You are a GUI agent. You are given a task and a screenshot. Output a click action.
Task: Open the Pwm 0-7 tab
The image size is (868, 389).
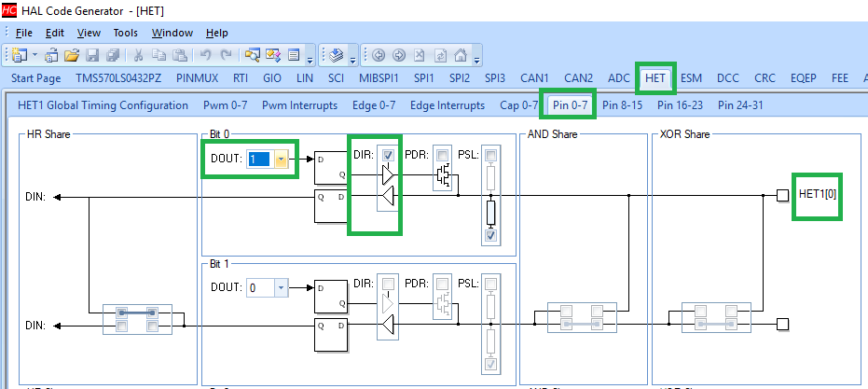pyautogui.click(x=226, y=105)
